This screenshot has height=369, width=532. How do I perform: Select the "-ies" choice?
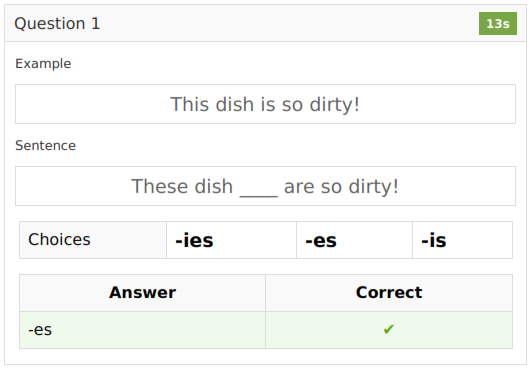point(231,240)
